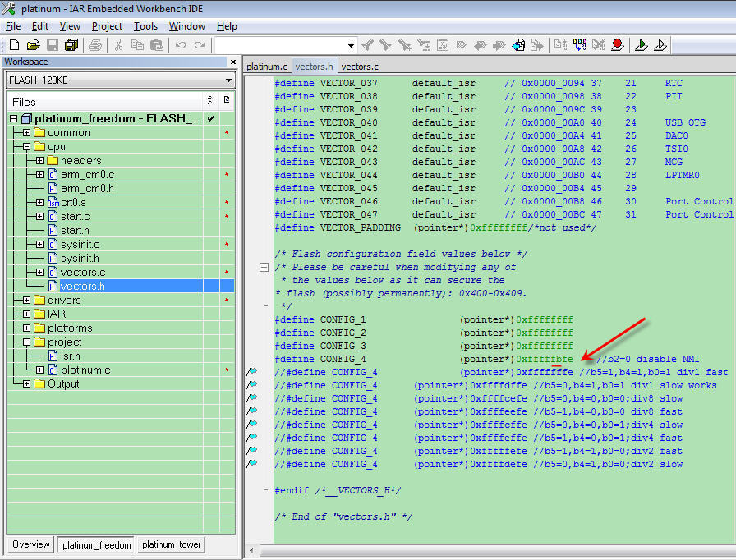The height and width of the screenshot is (560, 736).
Task: Create a new document from the toolbar
Action: point(15,45)
